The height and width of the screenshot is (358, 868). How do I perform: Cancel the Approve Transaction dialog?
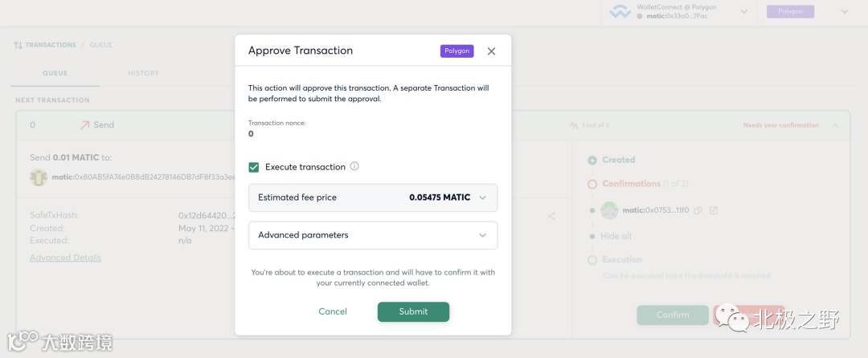click(333, 311)
